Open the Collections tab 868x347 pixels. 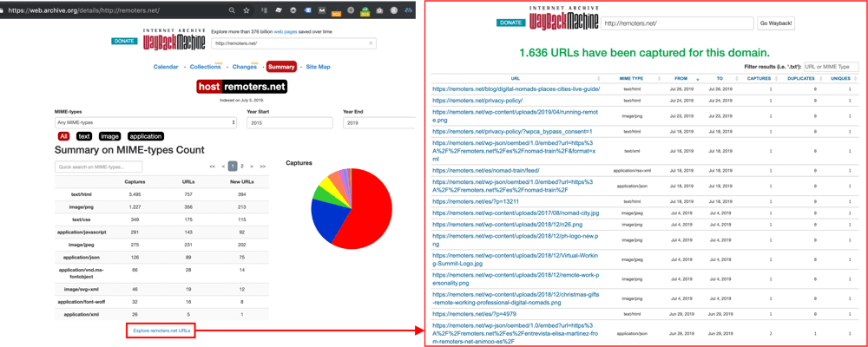(x=205, y=67)
